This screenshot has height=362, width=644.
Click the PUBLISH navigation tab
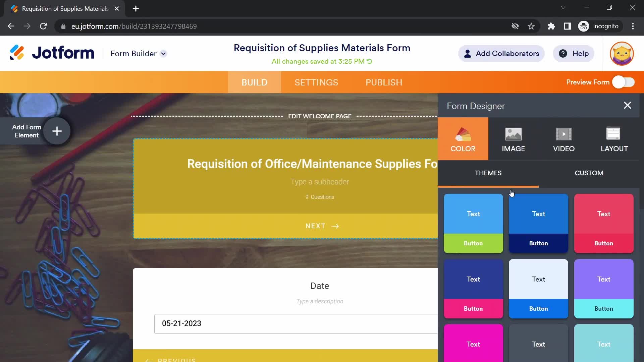(383, 82)
